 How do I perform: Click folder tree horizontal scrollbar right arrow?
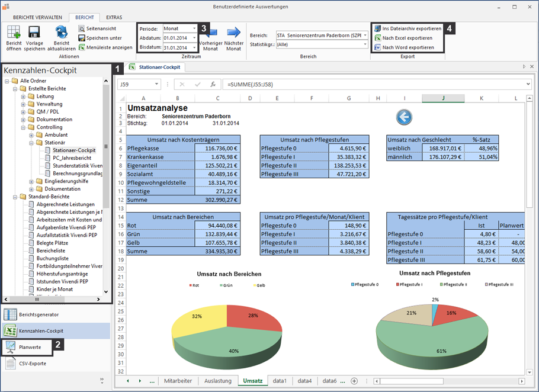99,299
